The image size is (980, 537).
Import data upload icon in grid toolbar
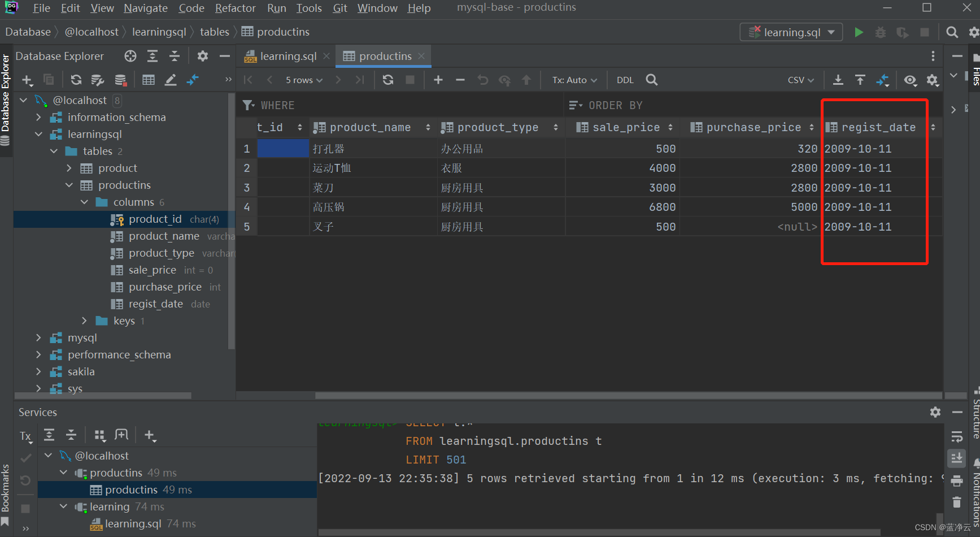860,80
